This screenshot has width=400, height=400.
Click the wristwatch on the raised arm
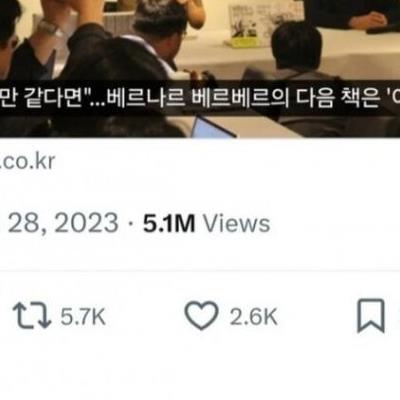(x=49, y=27)
